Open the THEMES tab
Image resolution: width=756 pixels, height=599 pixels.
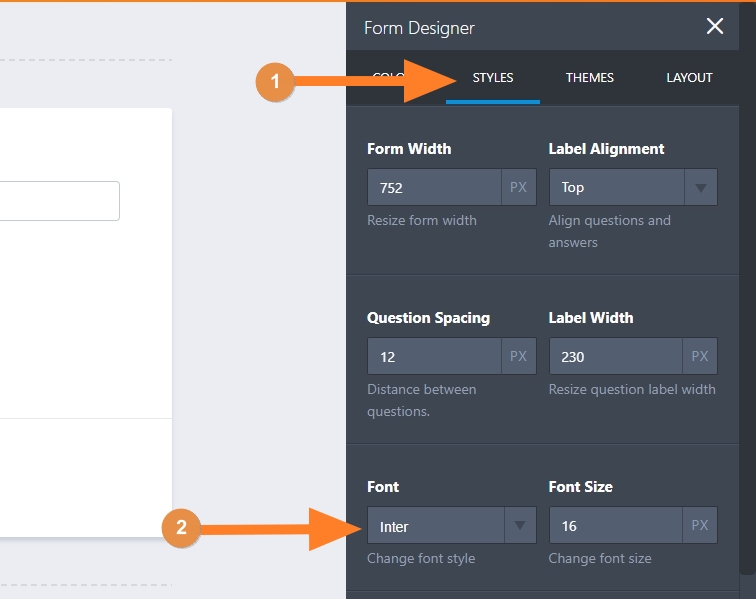coord(589,78)
